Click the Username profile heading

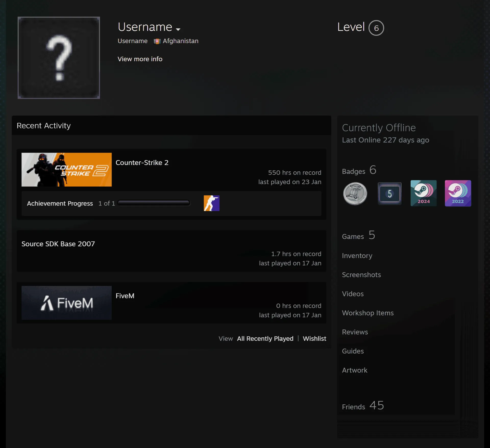pos(145,27)
